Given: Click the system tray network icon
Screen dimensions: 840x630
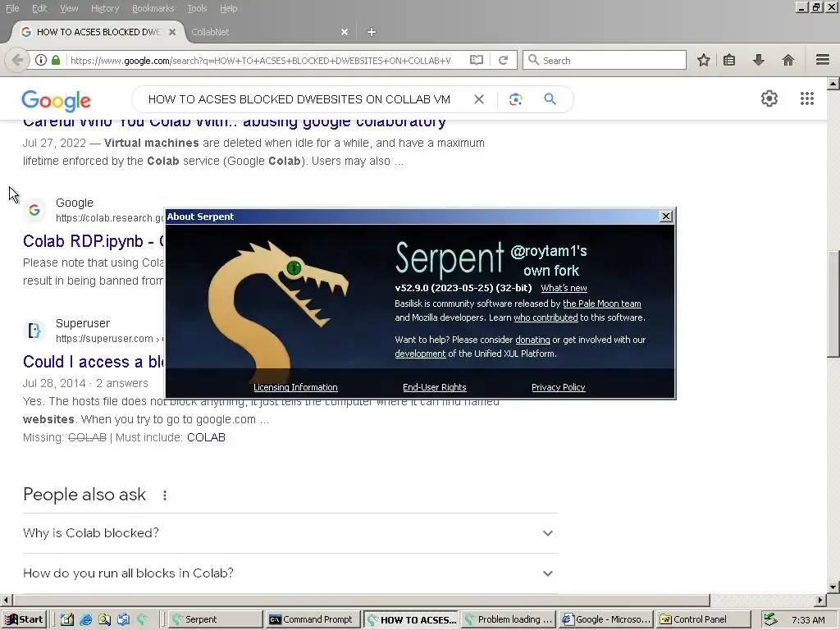Looking at the screenshot, I should (770, 619).
